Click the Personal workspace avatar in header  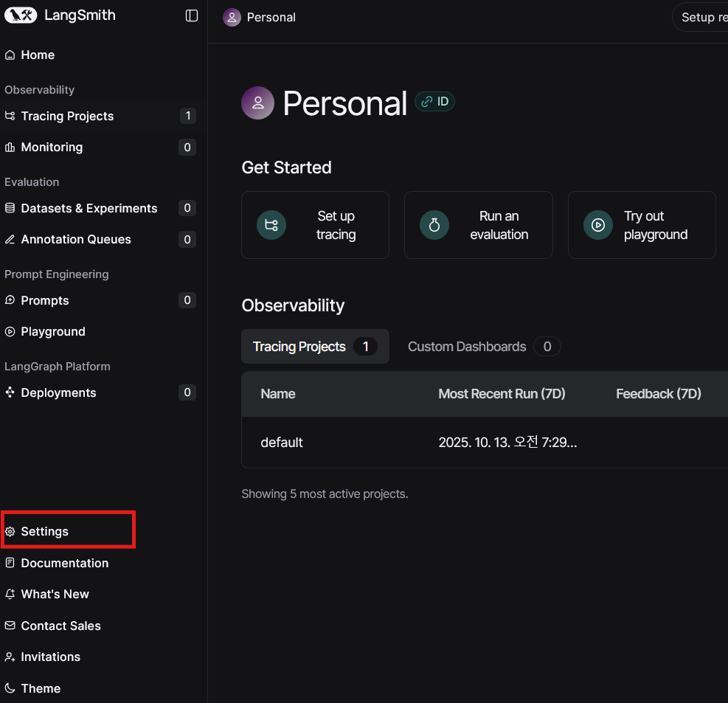(232, 18)
